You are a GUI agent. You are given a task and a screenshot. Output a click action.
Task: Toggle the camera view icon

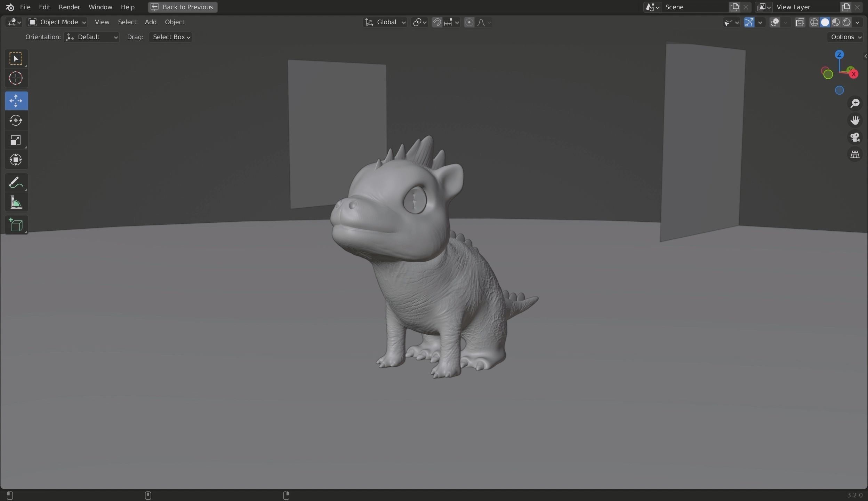855,137
